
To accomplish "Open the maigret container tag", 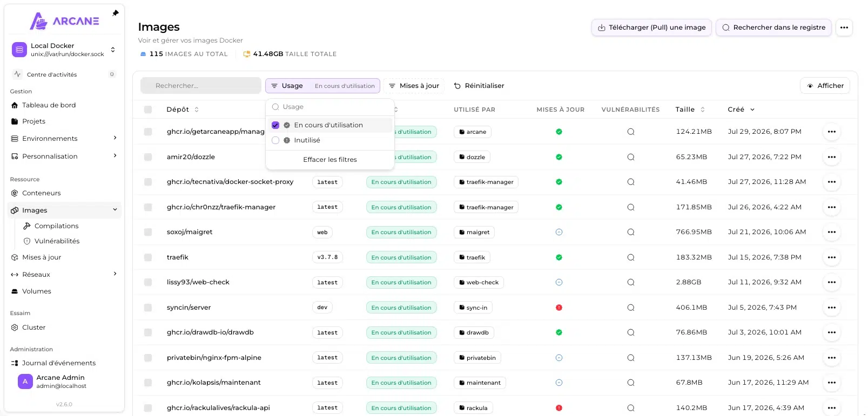I will [474, 233].
